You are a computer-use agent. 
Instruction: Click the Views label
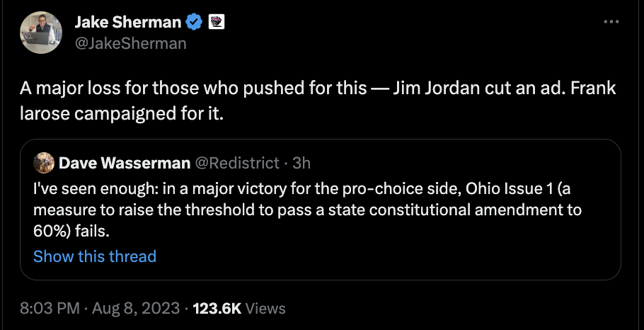click(265, 308)
